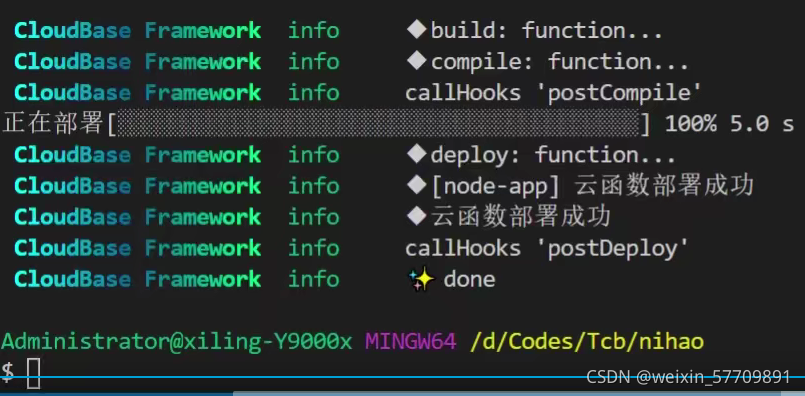This screenshot has width=805, height=396.
Task: Click the 正在部署 label
Action: pos(53,124)
